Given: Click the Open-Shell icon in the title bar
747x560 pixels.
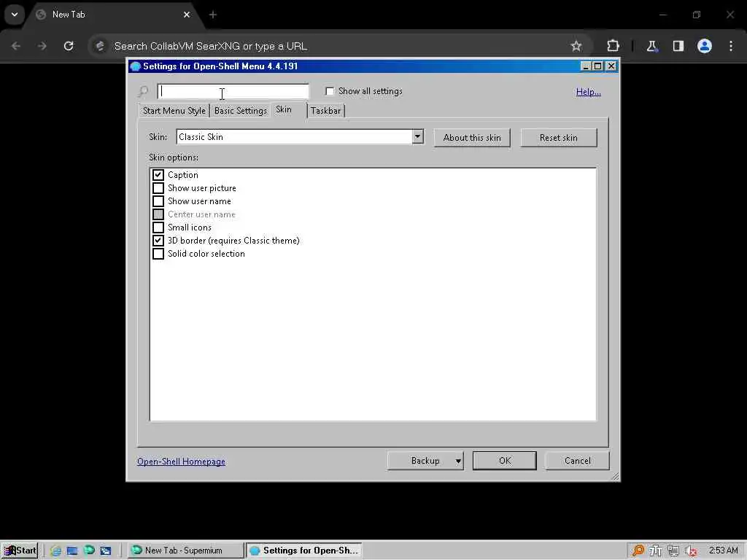Looking at the screenshot, I should 135,66.
